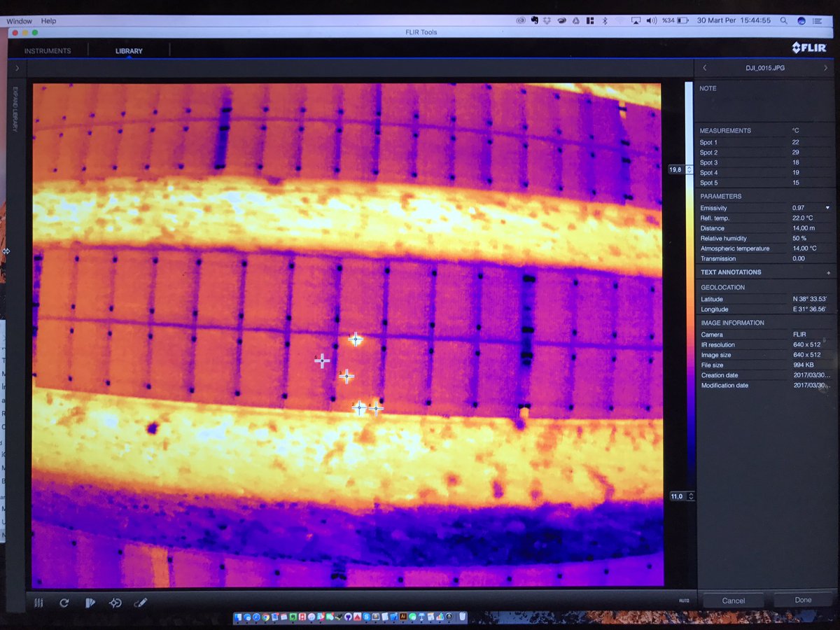Open the Bluetooth status menu
Viewport: 840px width, 630px height.
point(605,21)
